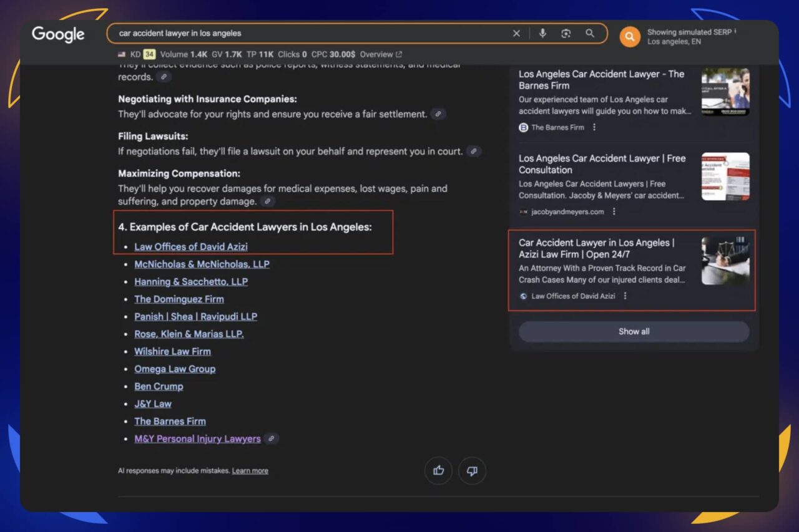
Task: Click the Negotiating with Insurance Companies heading
Action: (207, 99)
